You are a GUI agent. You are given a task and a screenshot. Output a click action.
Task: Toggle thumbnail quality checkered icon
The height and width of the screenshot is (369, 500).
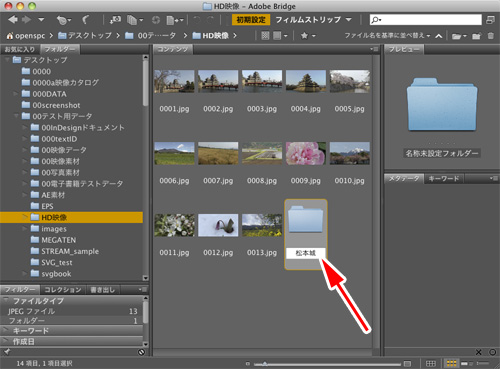(265, 35)
